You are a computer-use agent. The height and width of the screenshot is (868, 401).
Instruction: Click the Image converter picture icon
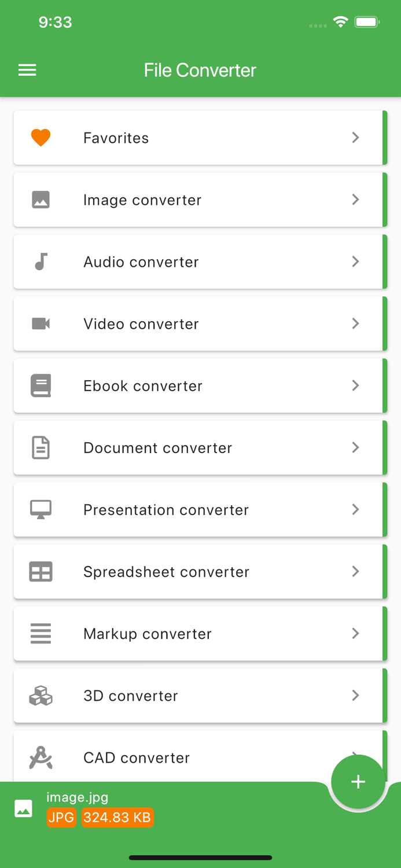41,199
